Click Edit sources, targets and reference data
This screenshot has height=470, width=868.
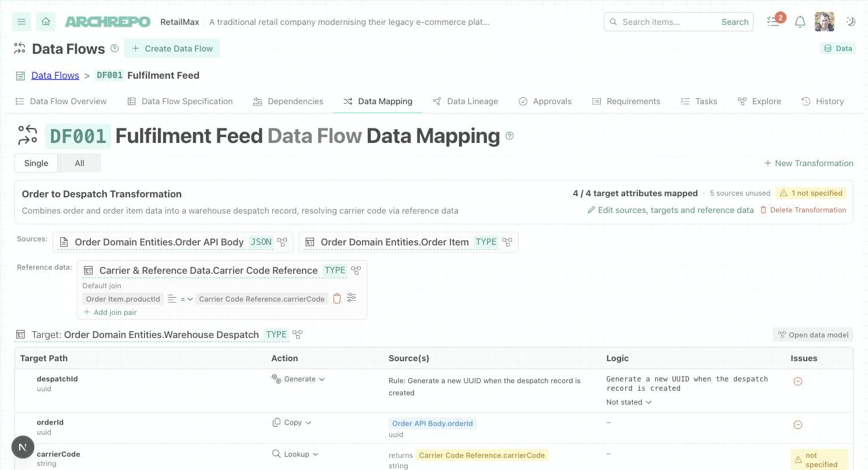pyautogui.click(x=670, y=210)
